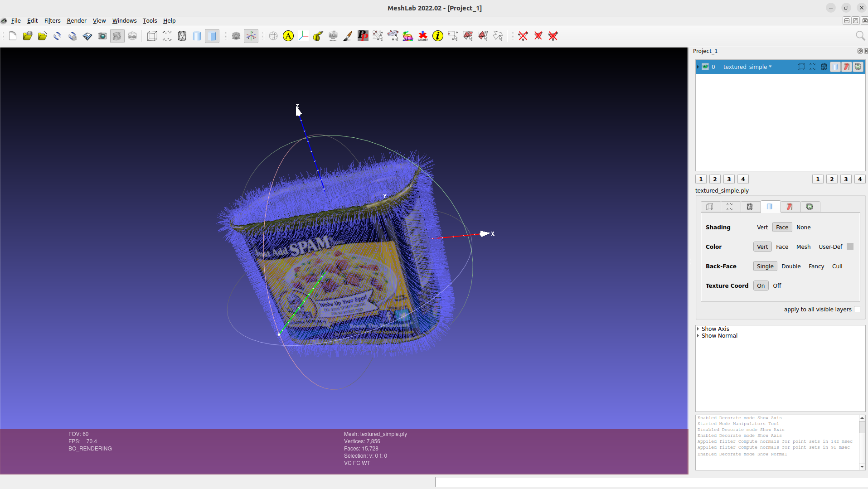Turn Texture Coord Off
This screenshot has height=489, width=868.
coord(777,286)
